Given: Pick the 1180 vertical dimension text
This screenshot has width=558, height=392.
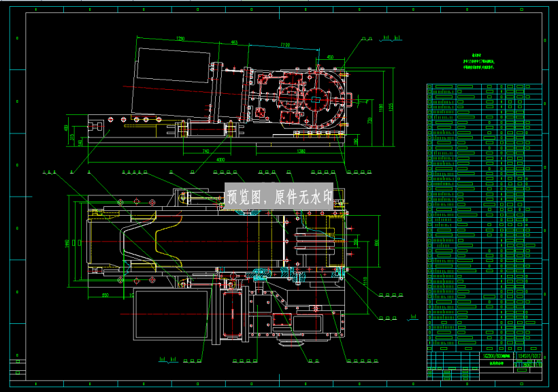Looking at the screenshot, I should [x=381, y=108].
